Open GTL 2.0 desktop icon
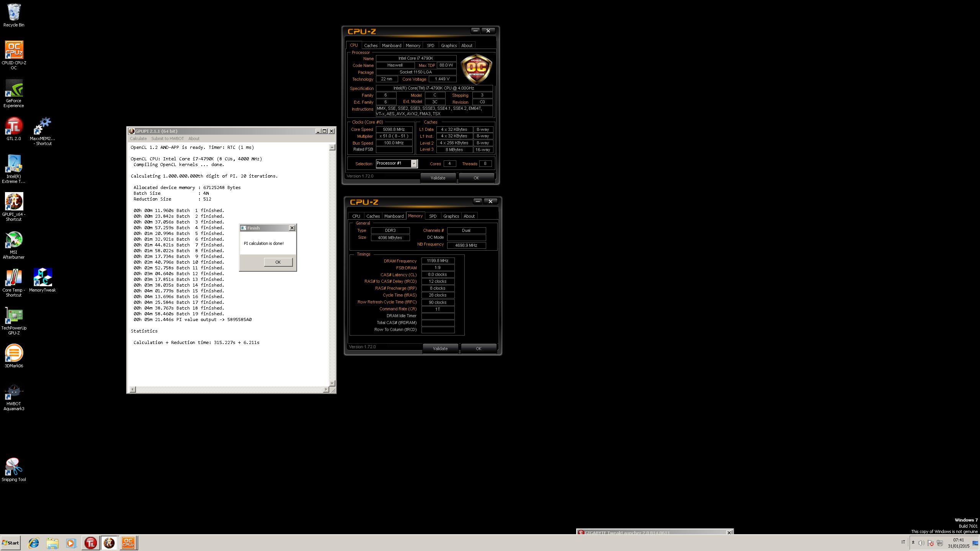The height and width of the screenshot is (551, 980). pyautogui.click(x=14, y=129)
